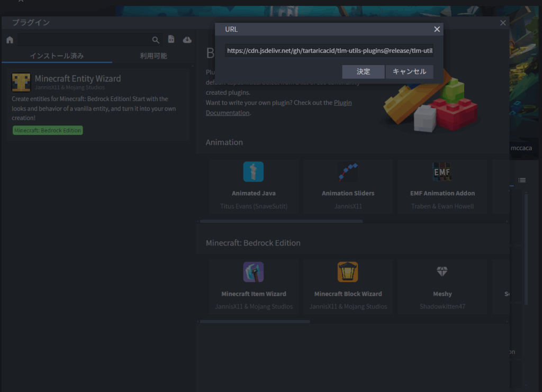Open the EMF Animation Addon plugin
The image size is (542, 392).
point(442,186)
